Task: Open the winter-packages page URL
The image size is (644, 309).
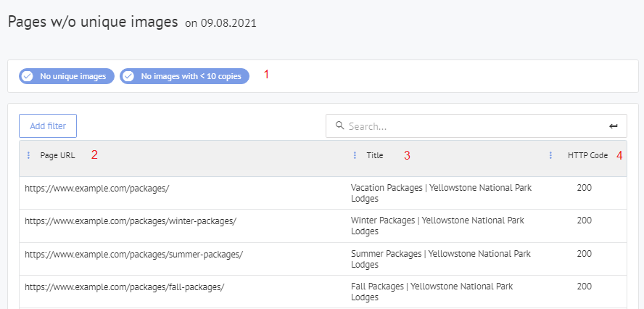Action: (x=131, y=221)
